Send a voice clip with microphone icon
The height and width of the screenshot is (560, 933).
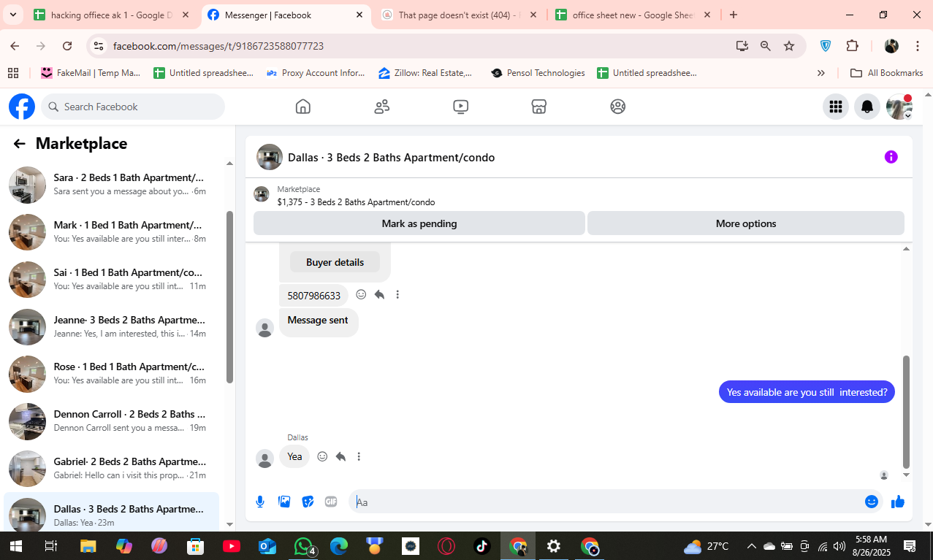[x=260, y=502]
